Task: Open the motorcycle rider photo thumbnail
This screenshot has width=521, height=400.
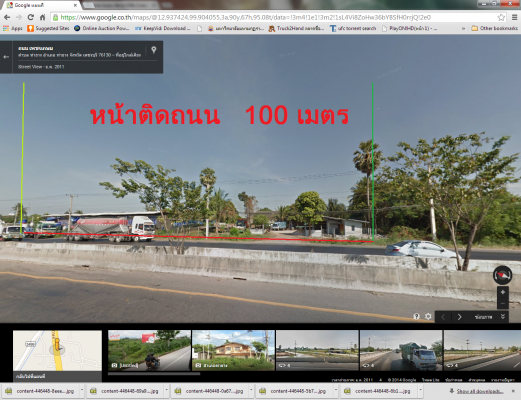Action: 149,350
